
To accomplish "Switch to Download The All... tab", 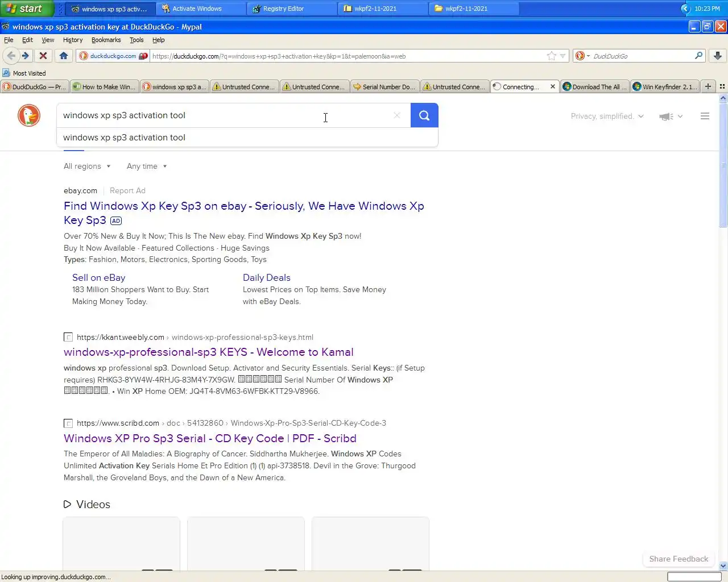I will [x=595, y=87].
